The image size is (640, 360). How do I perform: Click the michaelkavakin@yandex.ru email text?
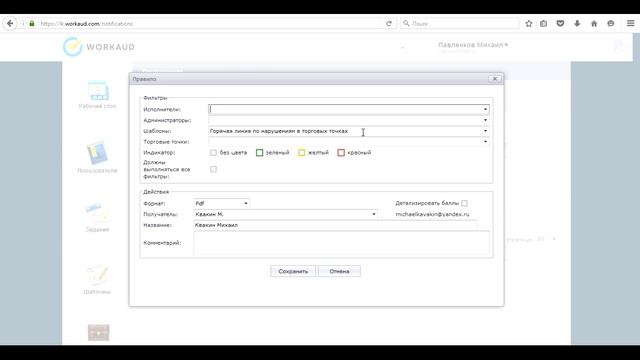(x=432, y=214)
